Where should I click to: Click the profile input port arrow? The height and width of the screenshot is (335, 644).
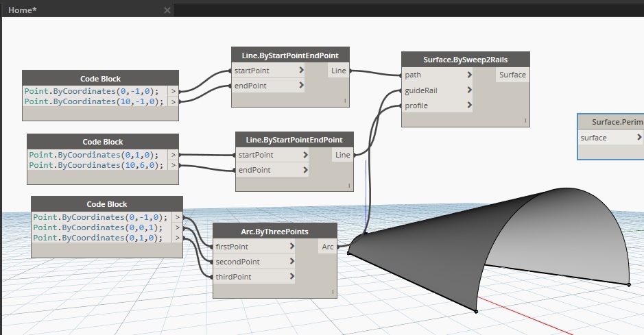click(x=469, y=105)
